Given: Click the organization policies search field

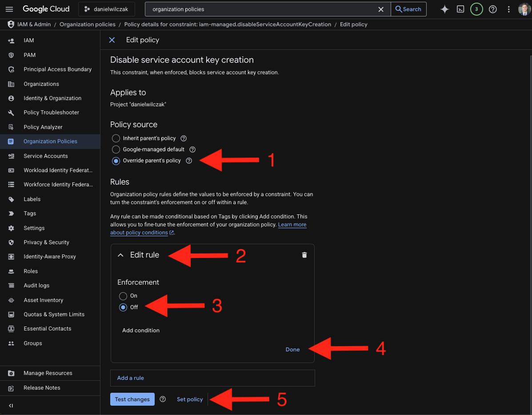Looking at the screenshot, I should [262, 9].
